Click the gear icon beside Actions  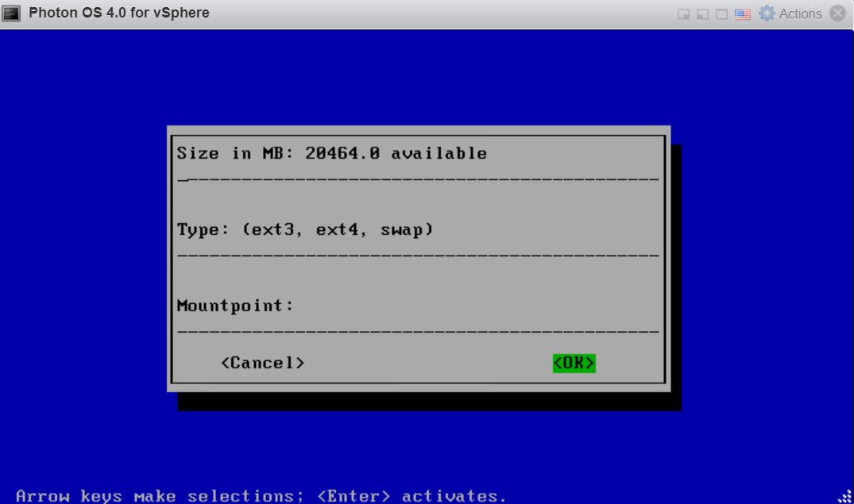(767, 13)
